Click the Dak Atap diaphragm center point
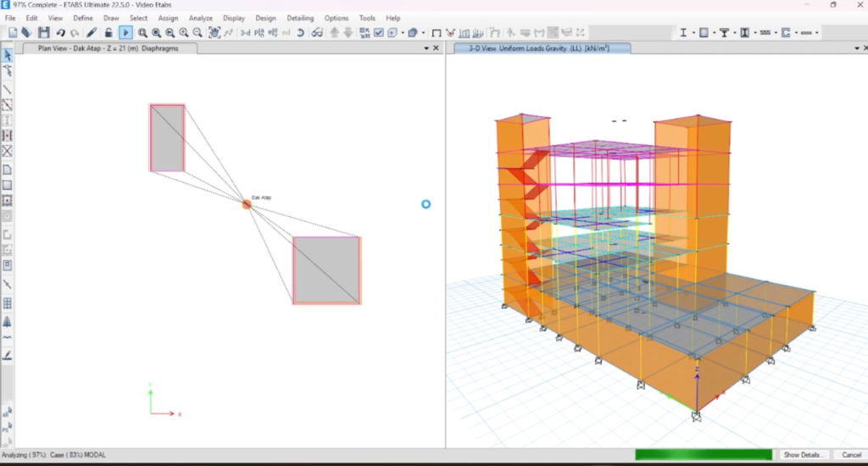This screenshot has width=868, height=466. [x=247, y=204]
